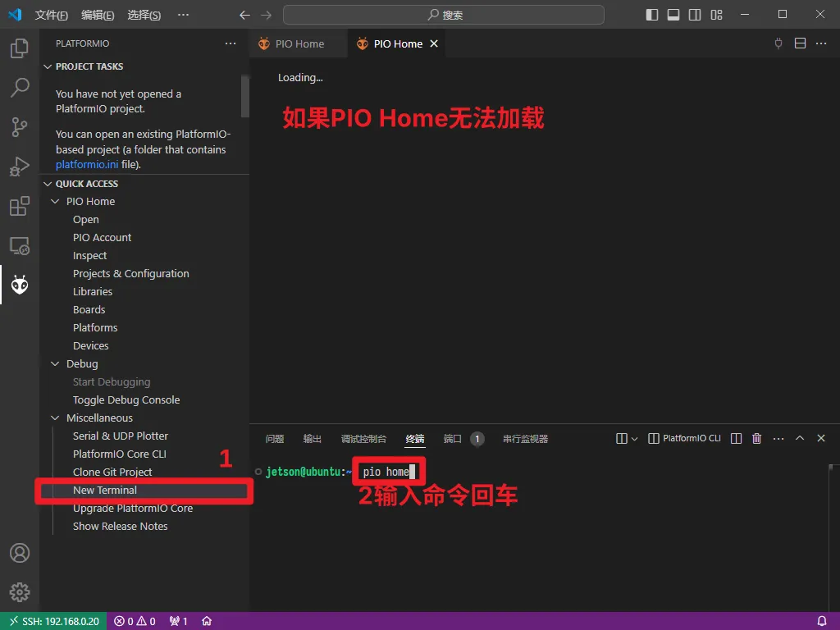Open the Remote Explorer view
This screenshot has height=630, width=840.
tap(20, 246)
